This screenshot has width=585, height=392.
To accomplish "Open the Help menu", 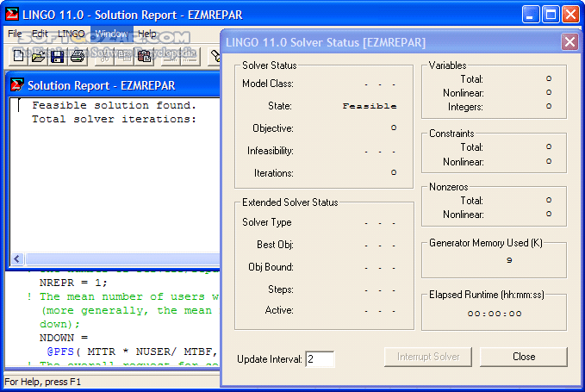I will point(147,34).
